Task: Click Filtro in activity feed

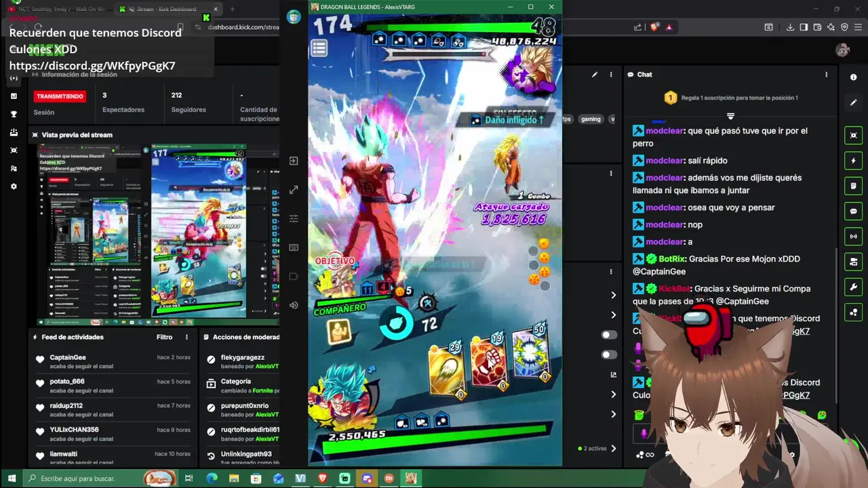Action: coord(164,337)
